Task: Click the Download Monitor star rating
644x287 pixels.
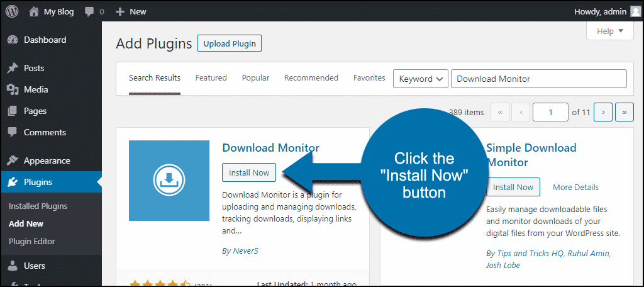Action: point(160,284)
